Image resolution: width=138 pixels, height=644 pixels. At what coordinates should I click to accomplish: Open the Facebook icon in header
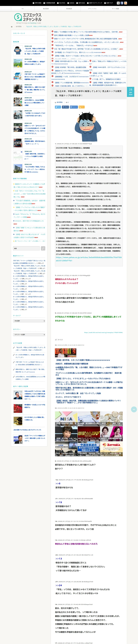pos(122,3)
